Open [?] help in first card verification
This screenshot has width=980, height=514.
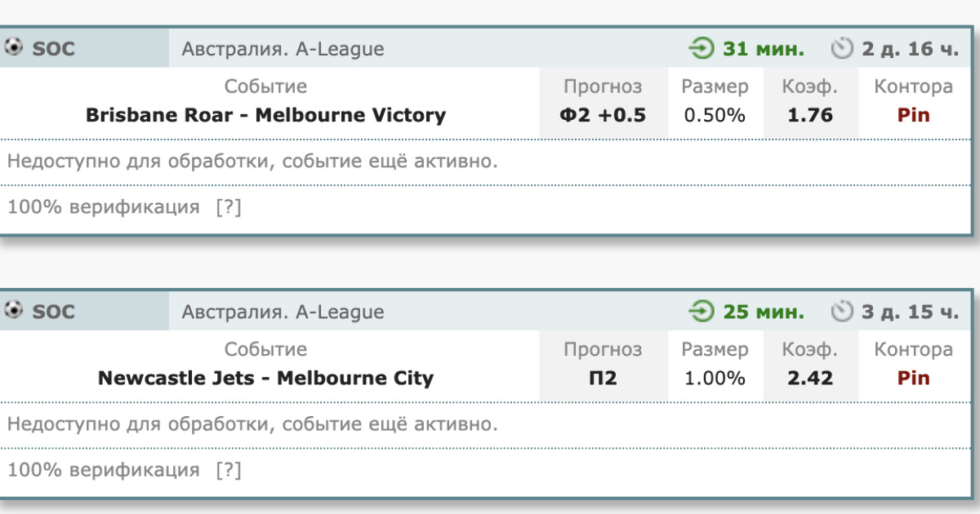coord(229,207)
